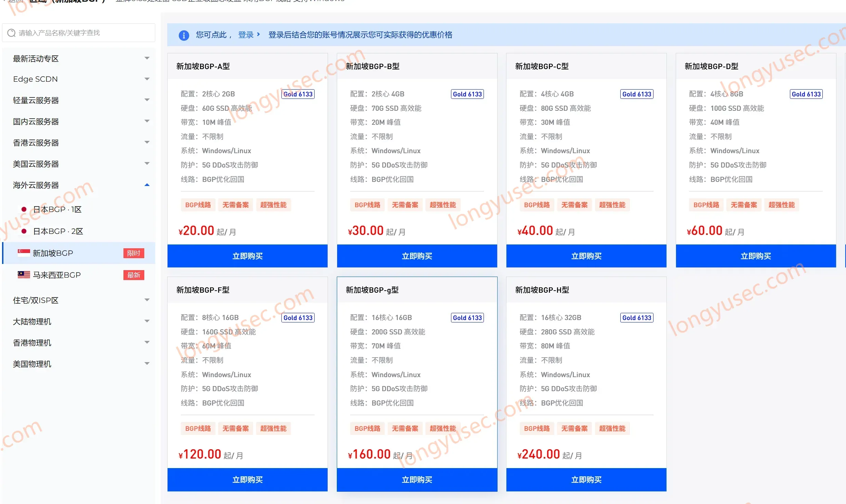Click the ¥20.00 price on A型
The image size is (846, 504).
point(196,230)
